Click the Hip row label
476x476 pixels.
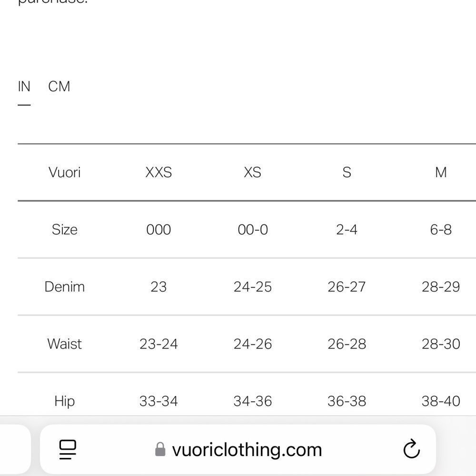[x=64, y=401]
